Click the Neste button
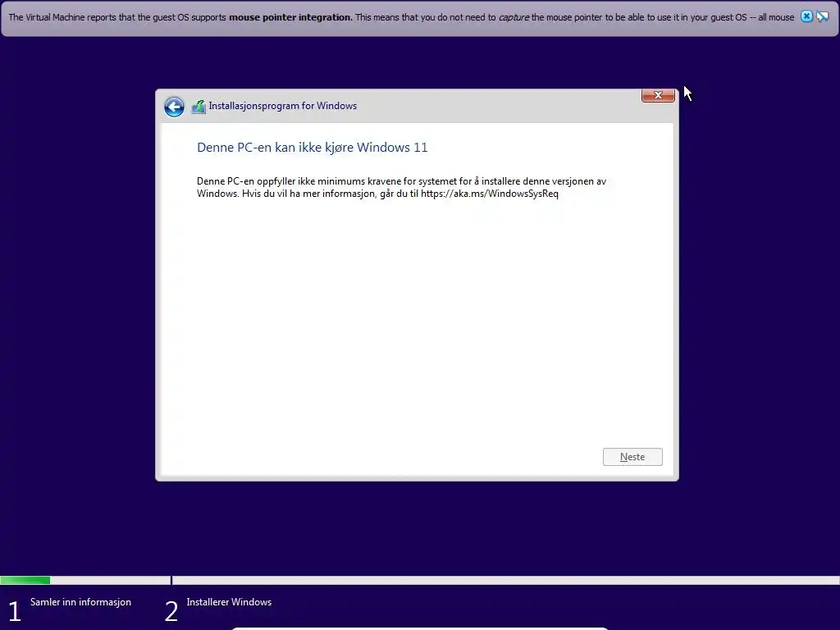Image resolution: width=840 pixels, height=630 pixels. point(632,457)
